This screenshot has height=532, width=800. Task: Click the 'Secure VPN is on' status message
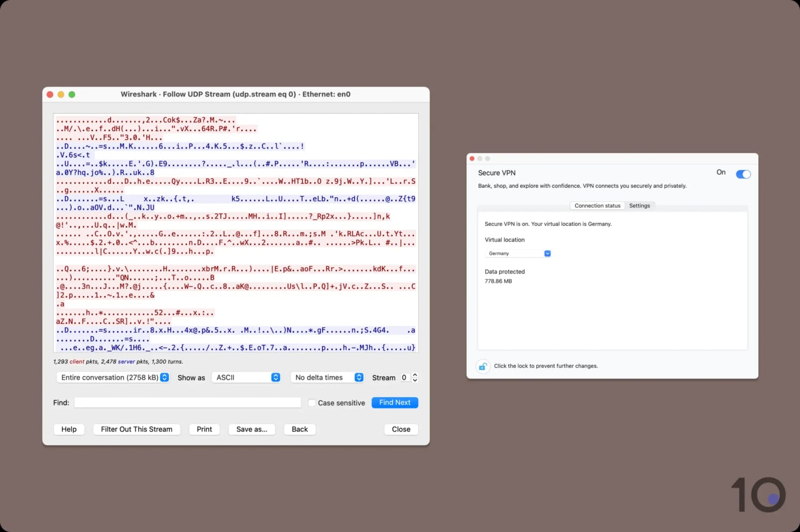point(548,224)
